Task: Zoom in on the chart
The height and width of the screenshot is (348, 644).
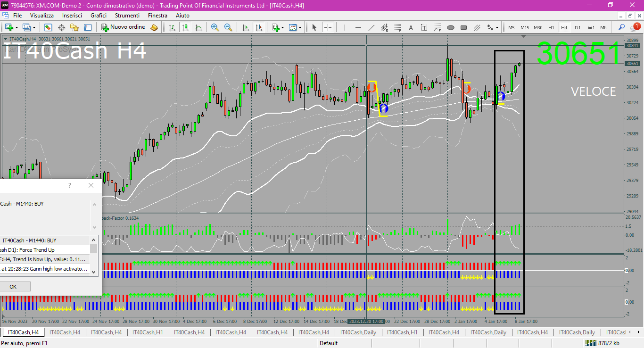Action: [x=215, y=27]
